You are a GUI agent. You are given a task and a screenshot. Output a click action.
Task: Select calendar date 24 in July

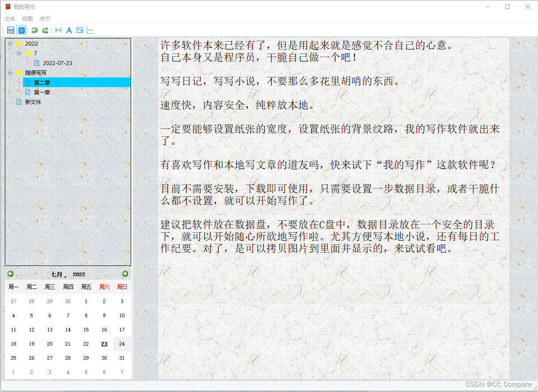point(122,344)
